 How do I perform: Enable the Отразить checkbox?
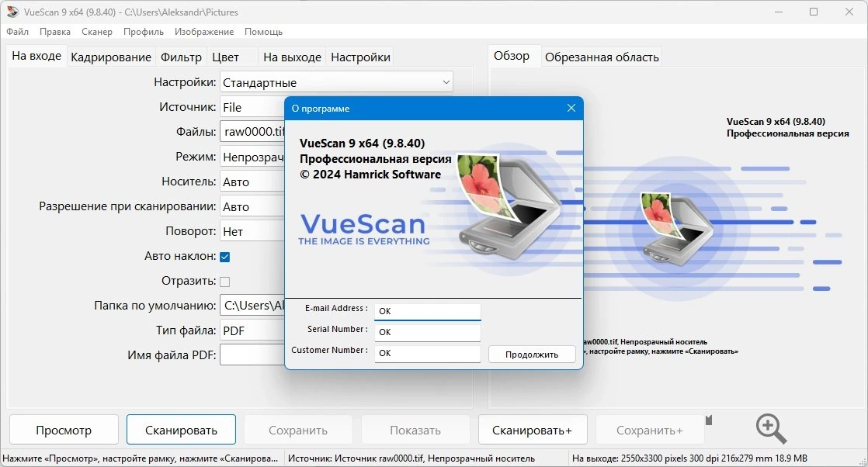pos(224,282)
